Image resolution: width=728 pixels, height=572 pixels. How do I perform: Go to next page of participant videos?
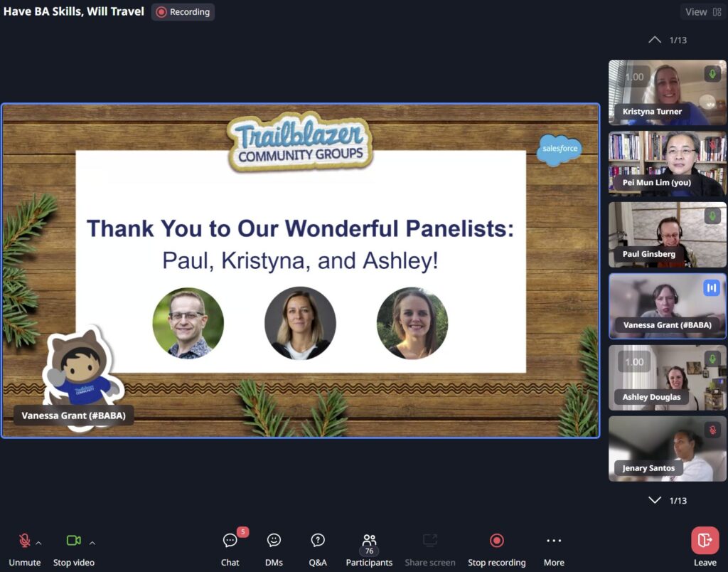pyautogui.click(x=655, y=500)
